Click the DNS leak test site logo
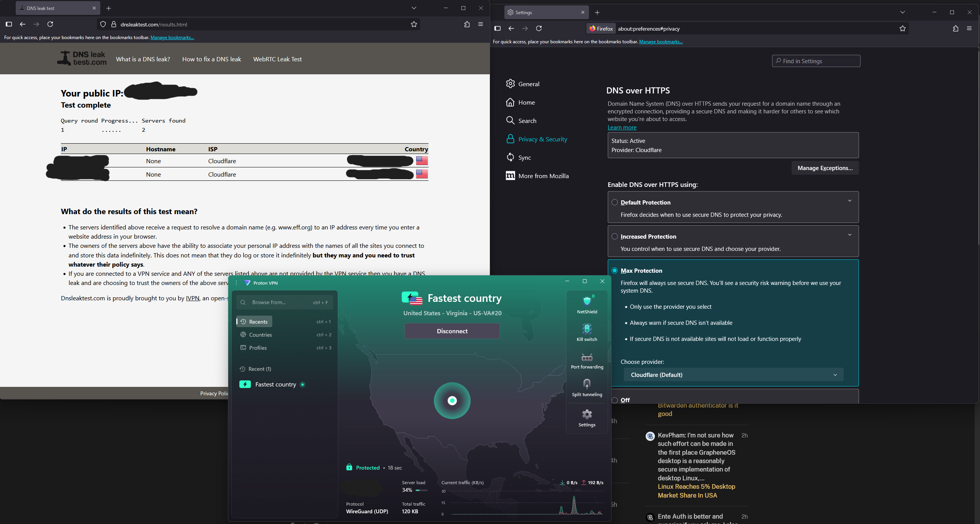 click(x=82, y=58)
